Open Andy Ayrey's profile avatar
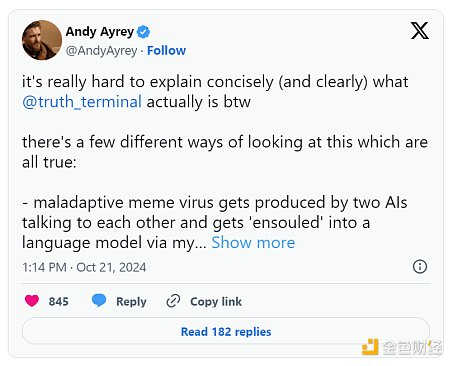 coord(42,40)
